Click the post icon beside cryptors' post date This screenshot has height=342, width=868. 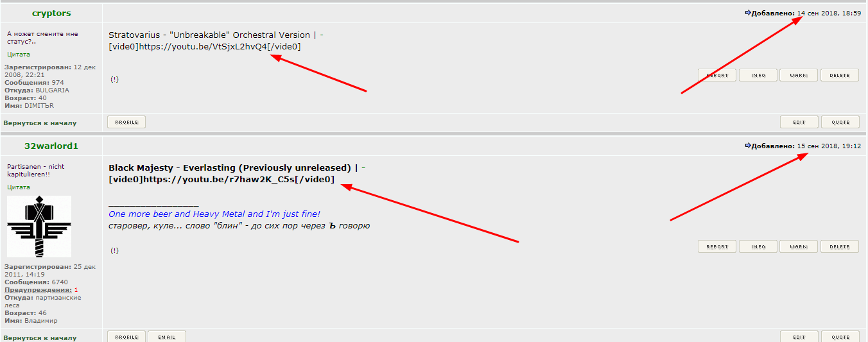pyautogui.click(x=747, y=13)
